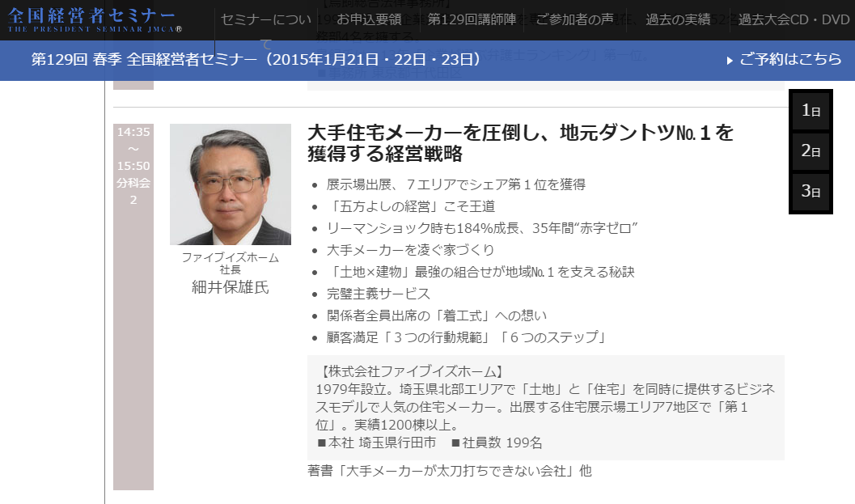
Task: Jump to day 1日 schedule
Action: click(x=811, y=111)
